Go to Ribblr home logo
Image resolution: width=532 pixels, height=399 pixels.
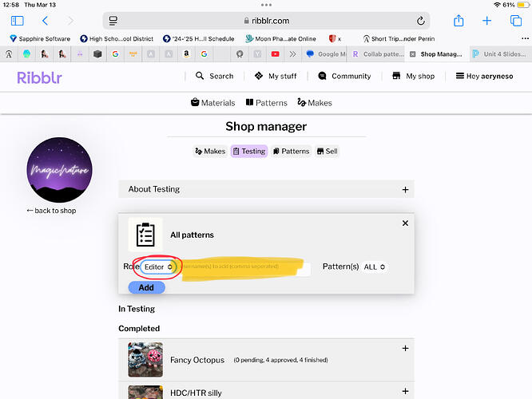(x=39, y=77)
